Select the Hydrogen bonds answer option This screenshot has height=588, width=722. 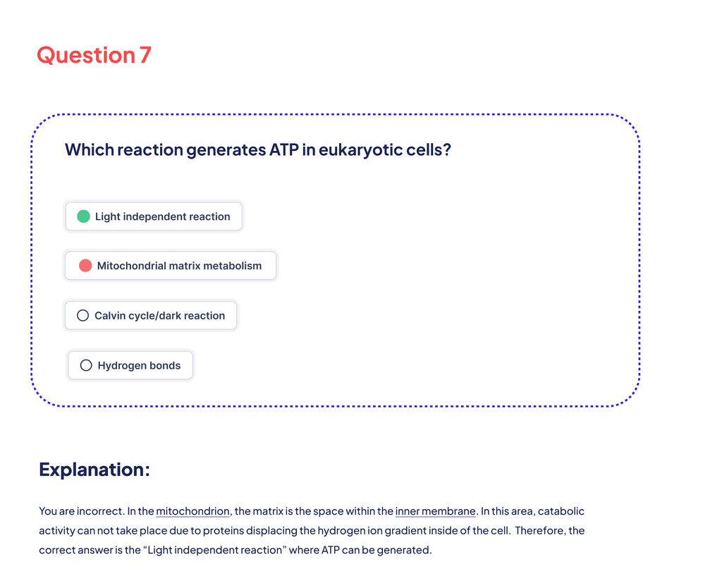(130, 365)
